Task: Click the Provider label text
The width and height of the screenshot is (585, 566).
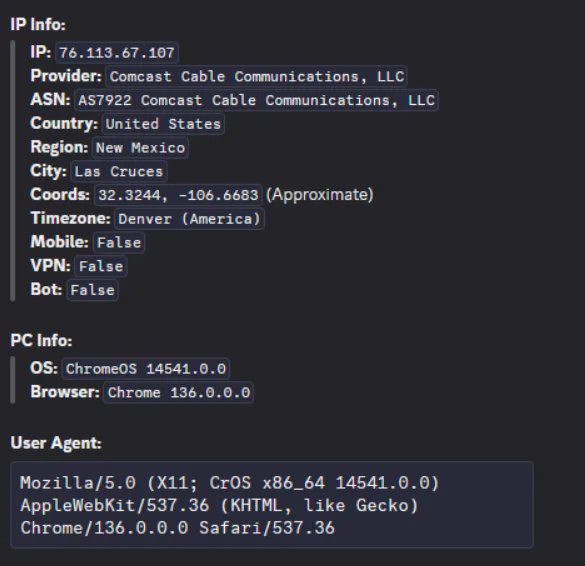Action: click(x=66, y=76)
